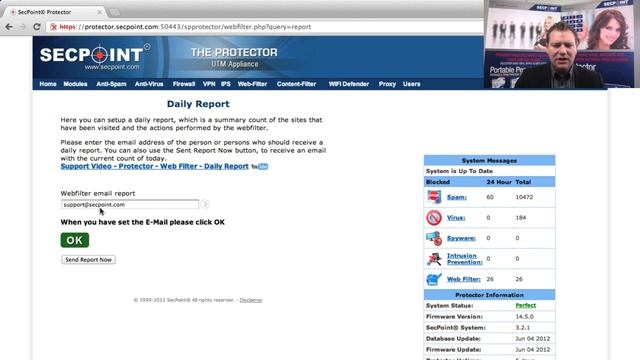Open the Anti-Spam menu

click(111, 84)
